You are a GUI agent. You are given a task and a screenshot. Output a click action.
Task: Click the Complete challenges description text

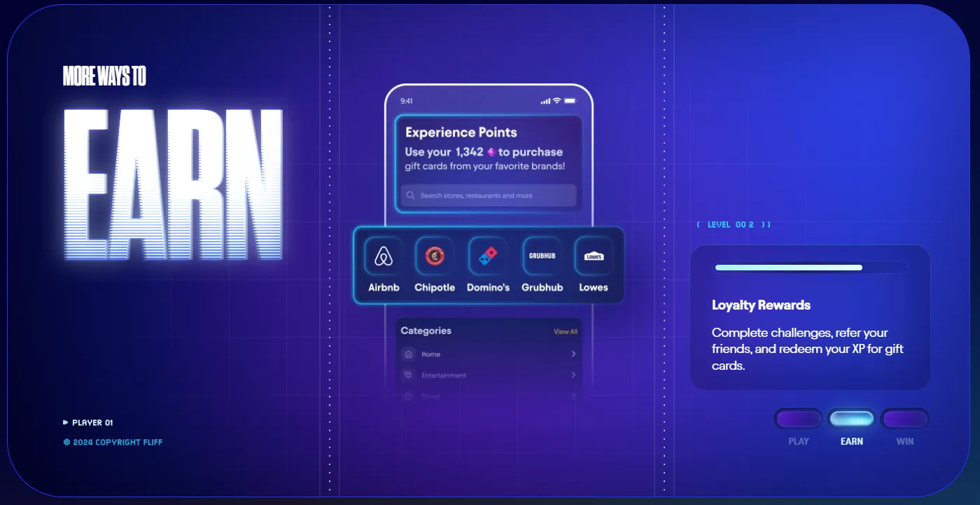click(809, 349)
